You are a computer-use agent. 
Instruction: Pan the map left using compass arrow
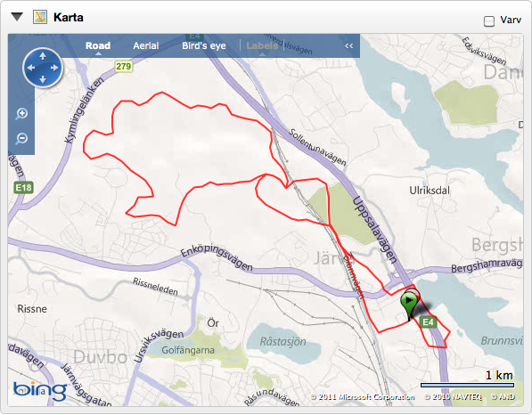(31, 68)
